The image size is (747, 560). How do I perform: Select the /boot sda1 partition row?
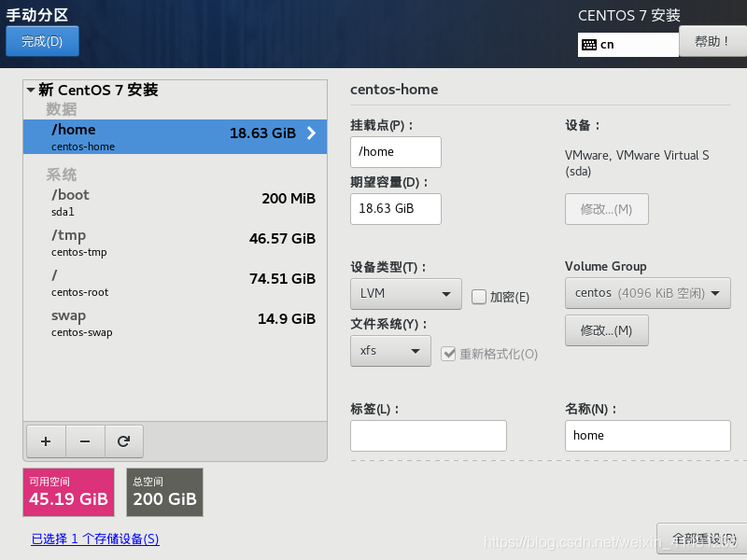pyautogui.click(x=175, y=203)
